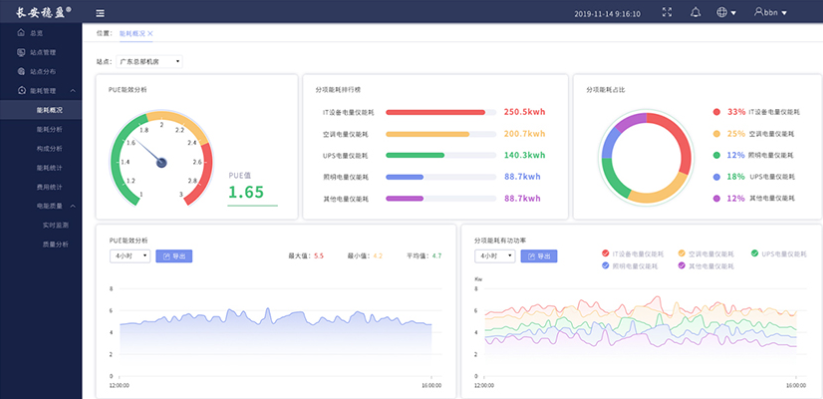Image resolution: width=823 pixels, height=399 pixels.
Task: Close the 能耗概况 tab with X
Action: click(x=150, y=33)
